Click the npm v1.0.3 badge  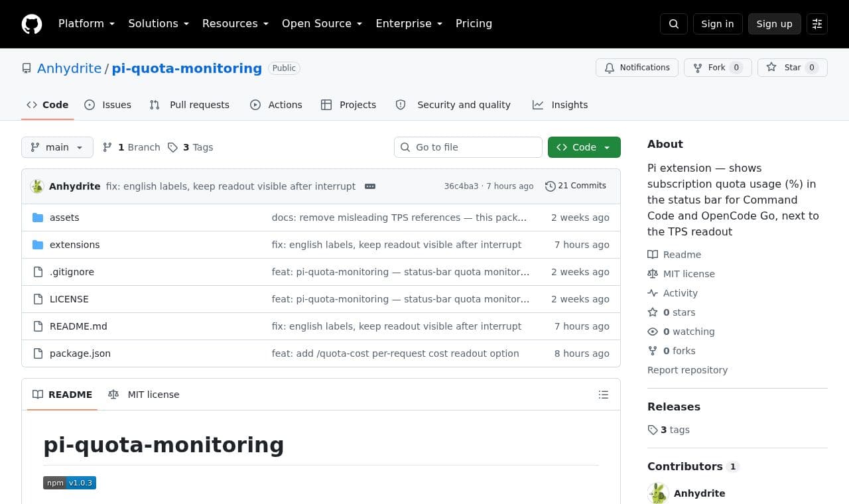coord(70,483)
